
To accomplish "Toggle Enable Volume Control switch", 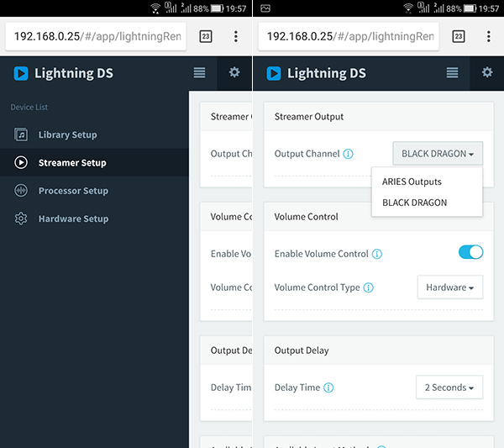I will pos(471,252).
